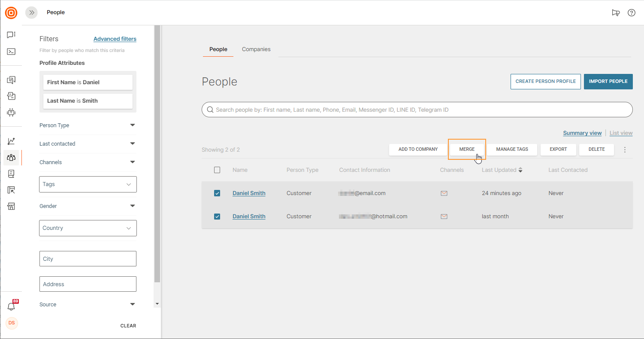Open the announcements megaphone icon
This screenshot has height=339, width=644.
[616, 13]
